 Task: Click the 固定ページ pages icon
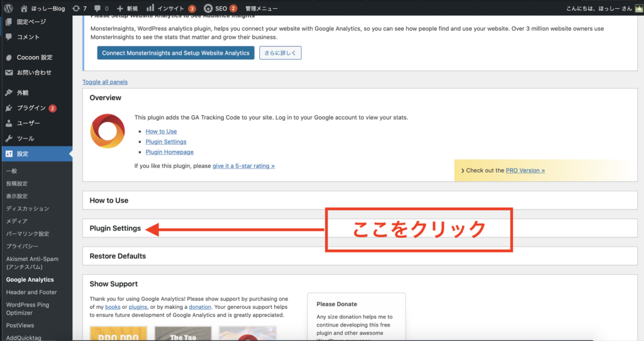[x=9, y=22]
